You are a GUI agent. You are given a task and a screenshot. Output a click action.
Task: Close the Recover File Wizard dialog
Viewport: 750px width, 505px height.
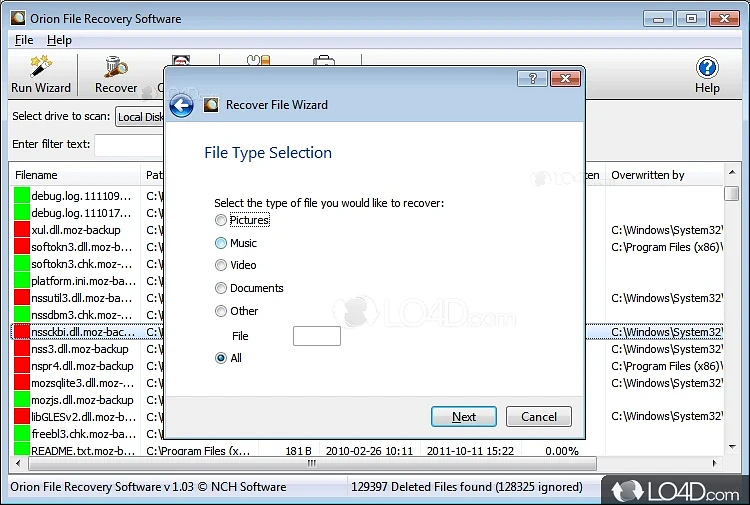tap(565, 78)
